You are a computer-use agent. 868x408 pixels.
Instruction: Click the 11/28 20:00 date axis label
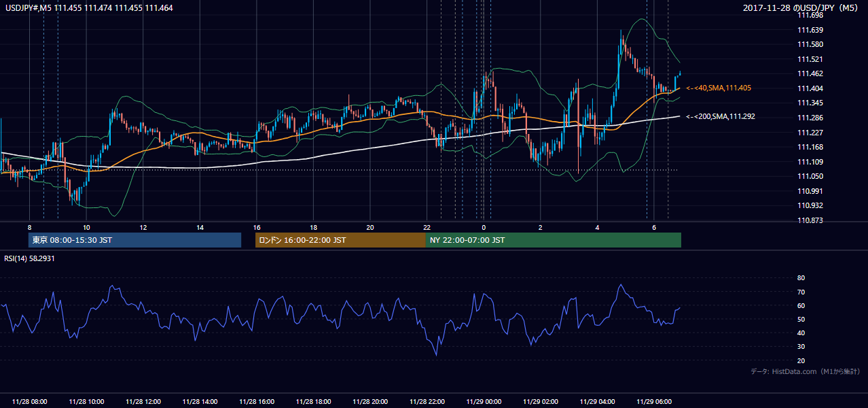[370, 402]
